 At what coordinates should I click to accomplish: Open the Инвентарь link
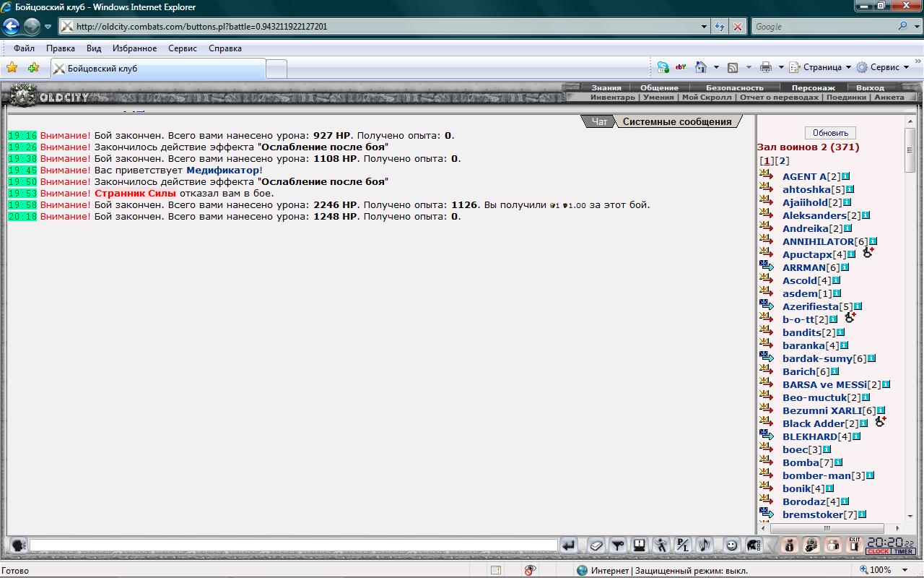pyautogui.click(x=612, y=97)
